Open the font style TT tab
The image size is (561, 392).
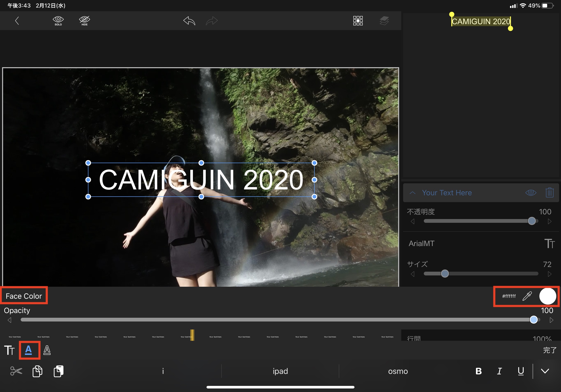[x=10, y=350]
